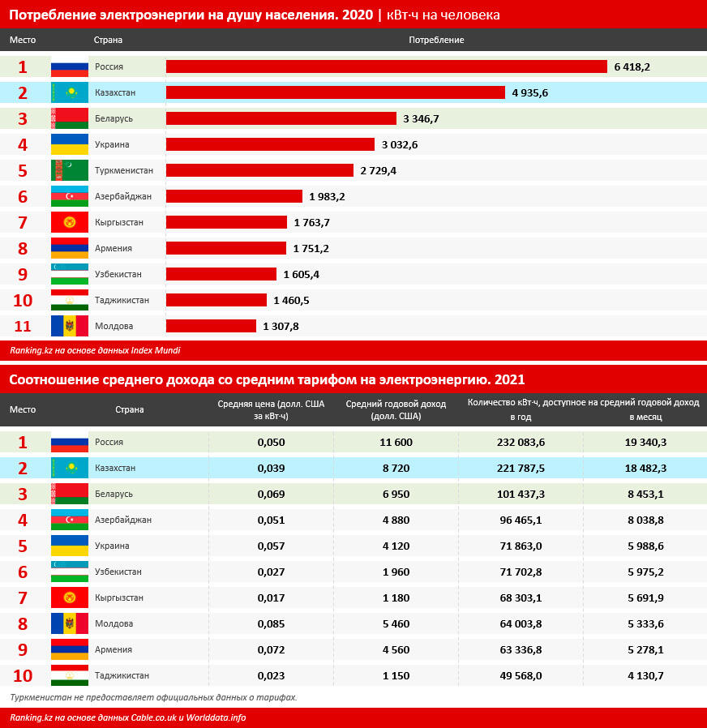Screen dimensions: 707x728
Task: Click the 'Средняя цена' column header
Action: click(271, 409)
